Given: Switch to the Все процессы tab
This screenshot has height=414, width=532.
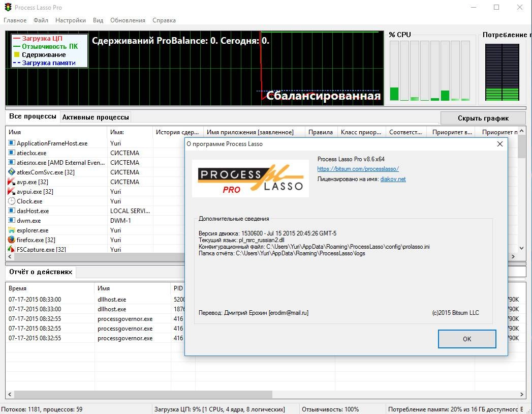Looking at the screenshot, I should (33, 116).
